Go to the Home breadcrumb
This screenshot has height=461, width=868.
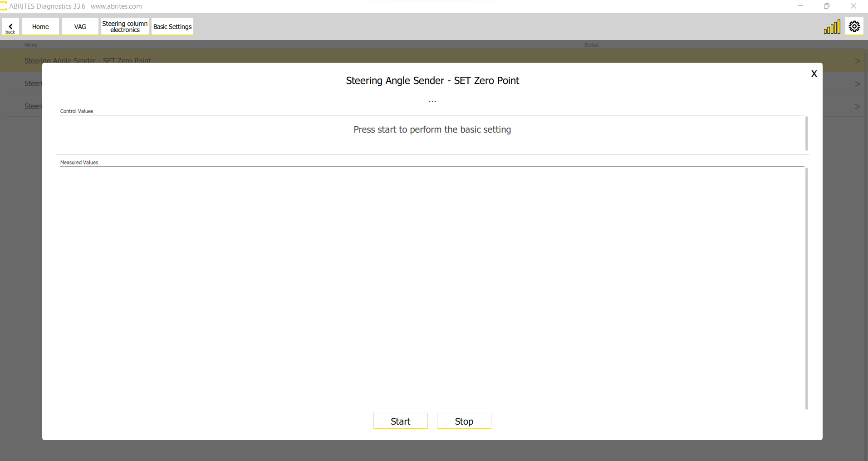click(x=40, y=26)
